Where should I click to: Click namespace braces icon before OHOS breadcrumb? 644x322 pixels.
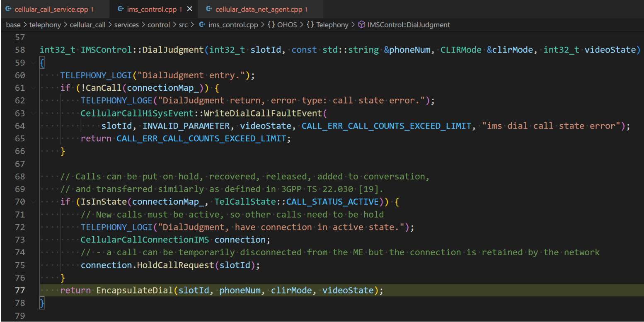click(271, 24)
